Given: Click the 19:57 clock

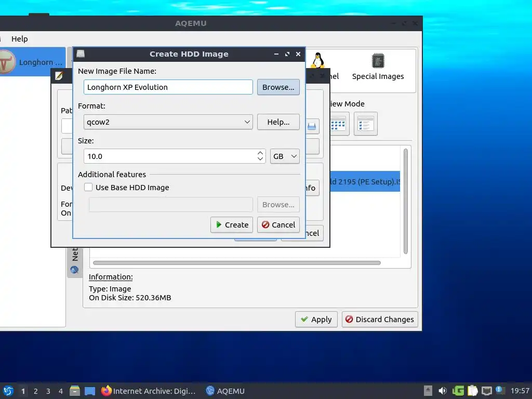Looking at the screenshot, I should coord(520,391).
